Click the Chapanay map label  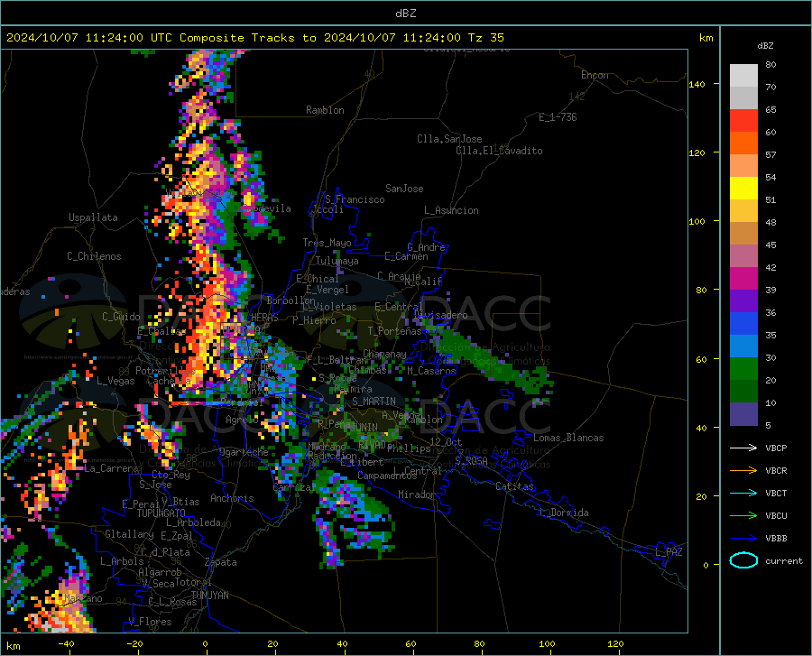point(384,354)
